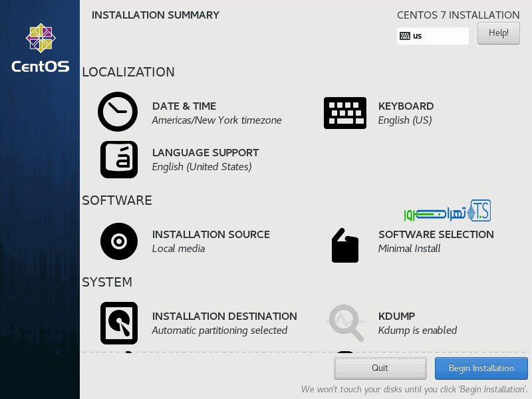This screenshot has width=532, height=399.
Task: Click the Installation Source disc icon
Action: click(x=119, y=241)
